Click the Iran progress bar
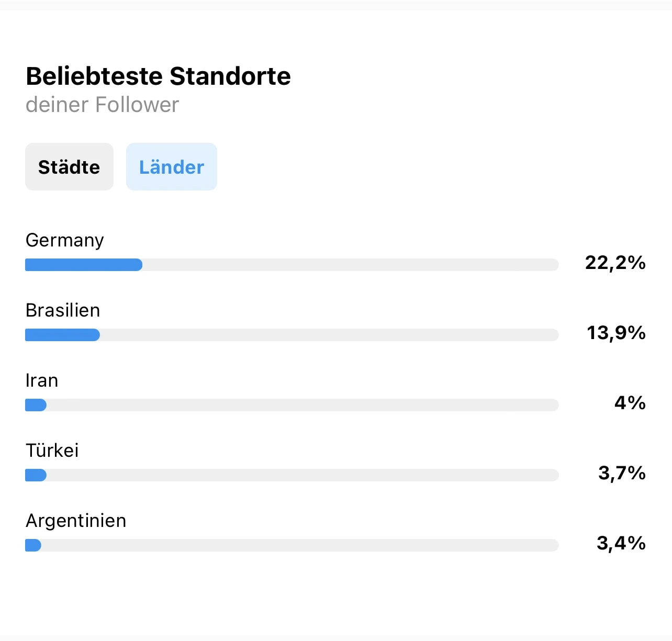Image resolution: width=672 pixels, height=641 pixels. (291, 405)
